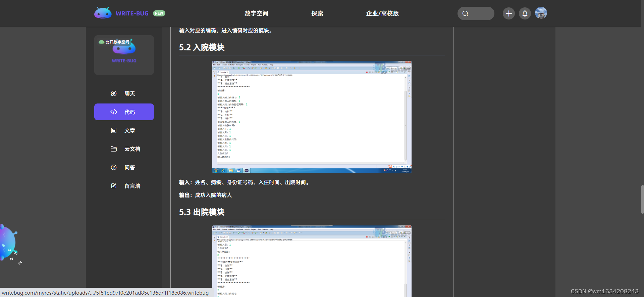Click the WRITE-BUG mascot logo
Viewport: 644px width, 297px height.
tap(103, 13)
